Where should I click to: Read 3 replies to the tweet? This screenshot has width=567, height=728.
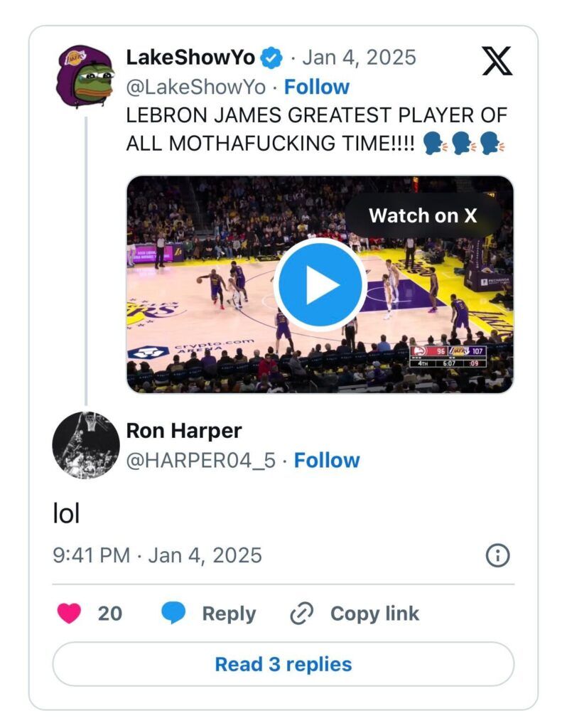tap(283, 664)
